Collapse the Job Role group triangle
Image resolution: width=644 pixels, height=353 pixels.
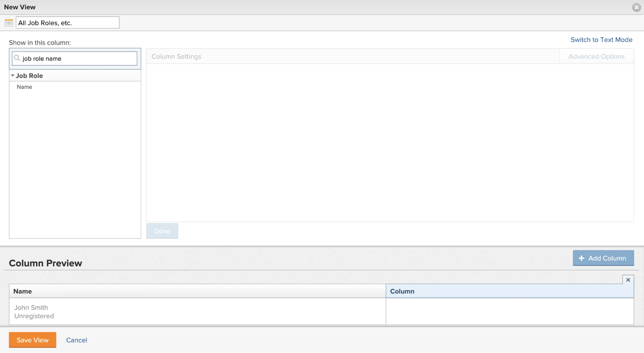pos(13,76)
